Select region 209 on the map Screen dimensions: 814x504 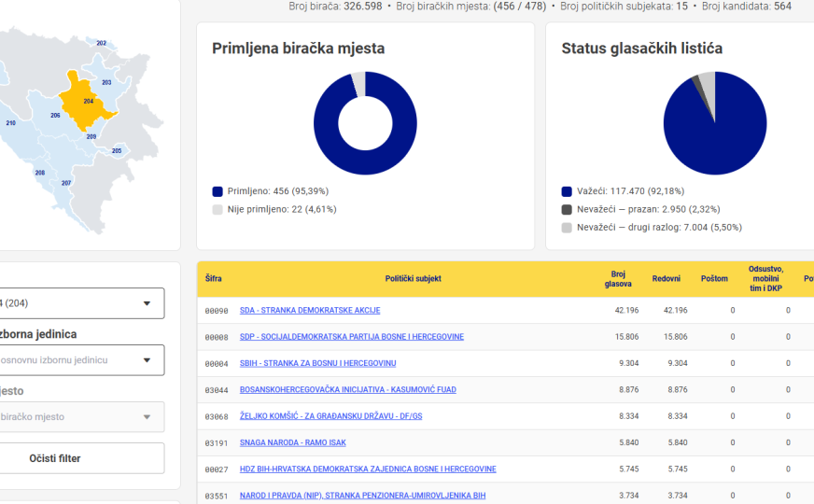pos(91,137)
